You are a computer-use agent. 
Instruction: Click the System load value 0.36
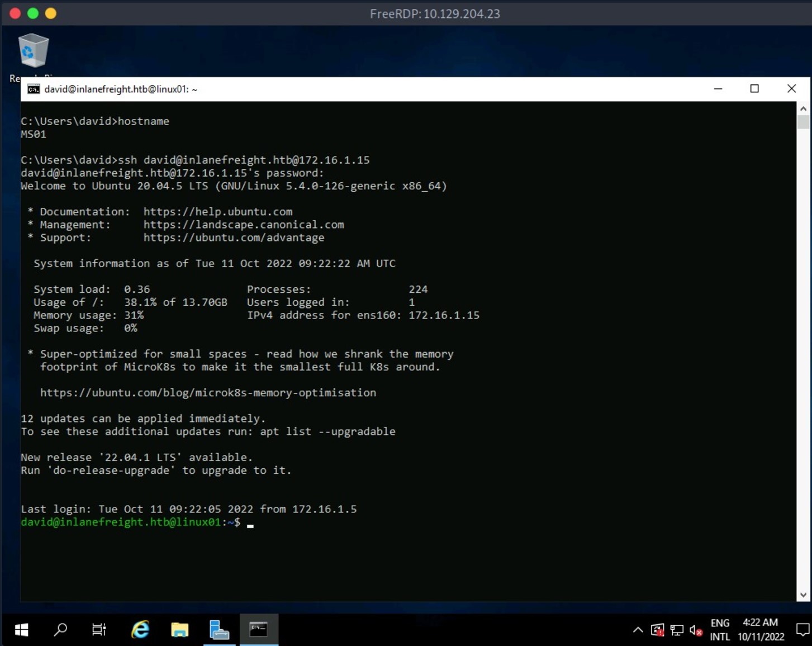tap(137, 289)
